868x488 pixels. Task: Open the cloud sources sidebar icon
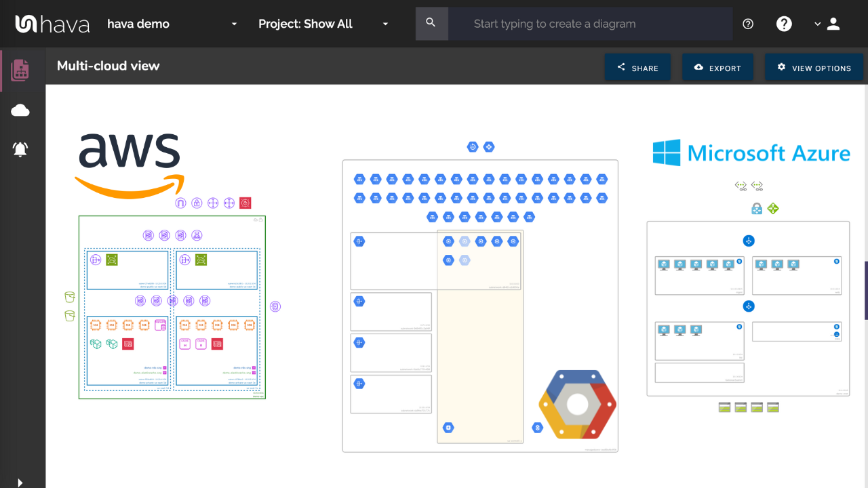[20, 110]
